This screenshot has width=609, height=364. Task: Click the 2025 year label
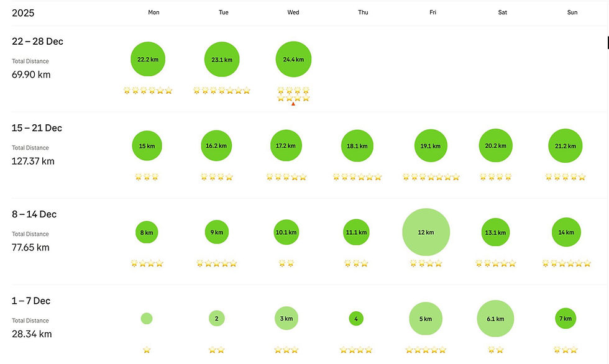(23, 12)
